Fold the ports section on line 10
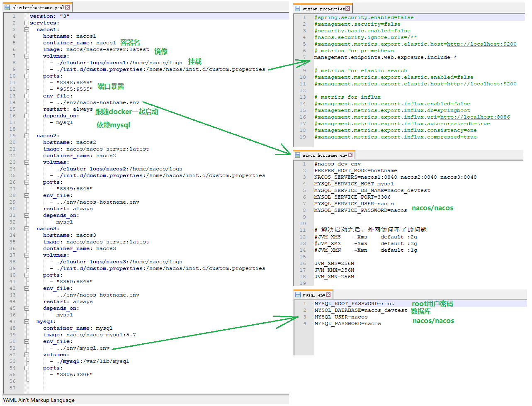This screenshot has width=532, height=406. click(27, 76)
